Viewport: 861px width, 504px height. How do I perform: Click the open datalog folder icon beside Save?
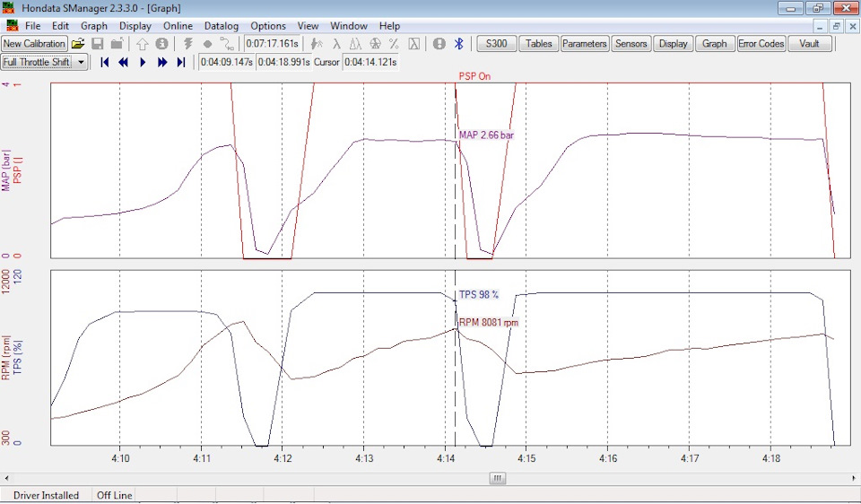point(117,43)
